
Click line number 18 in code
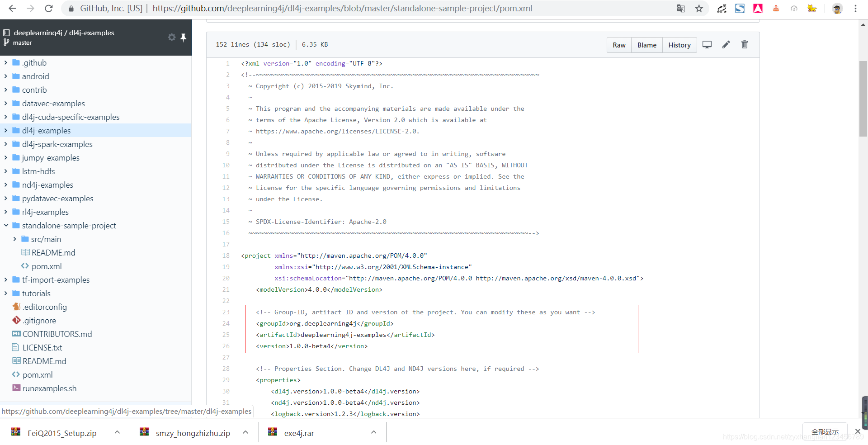click(x=226, y=256)
